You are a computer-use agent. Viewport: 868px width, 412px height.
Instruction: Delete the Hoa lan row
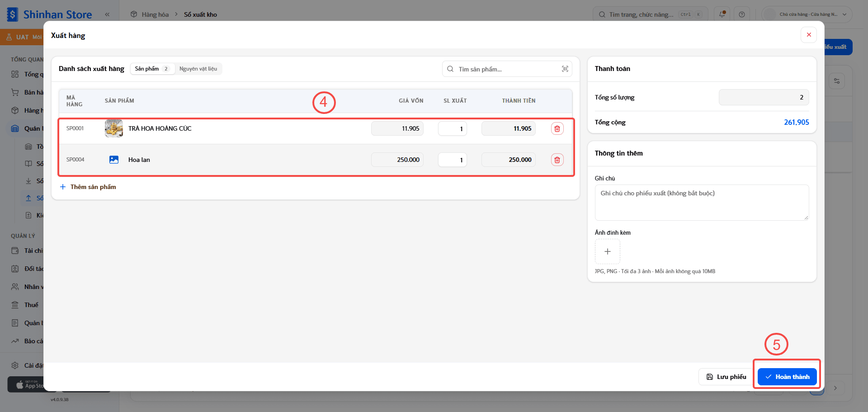tap(557, 160)
